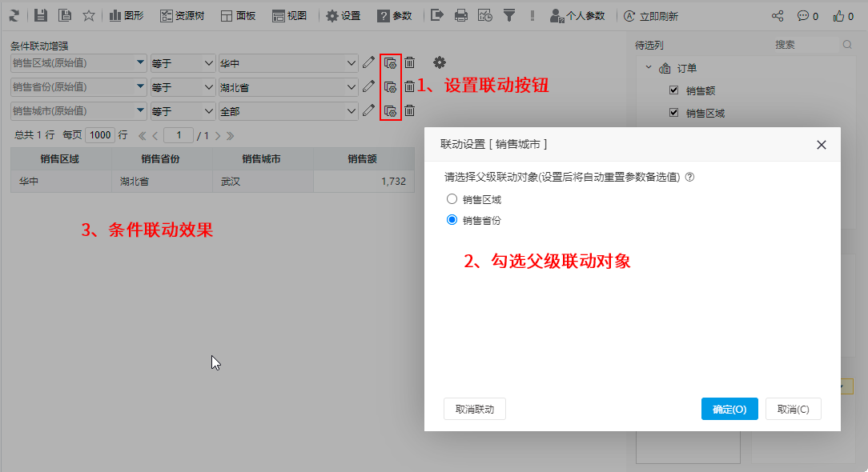Click the 确定(O) button
This screenshot has width=868, height=472.
pyautogui.click(x=729, y=409)
